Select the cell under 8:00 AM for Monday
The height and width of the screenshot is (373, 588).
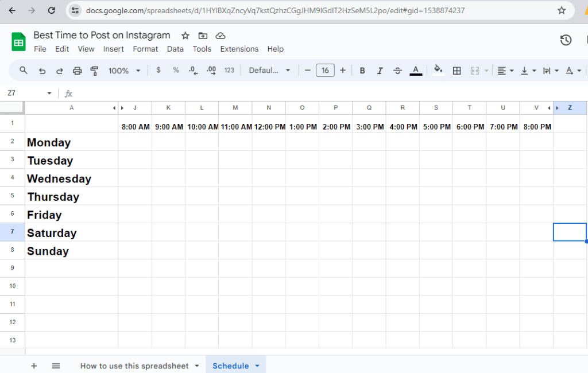(136, 142)
